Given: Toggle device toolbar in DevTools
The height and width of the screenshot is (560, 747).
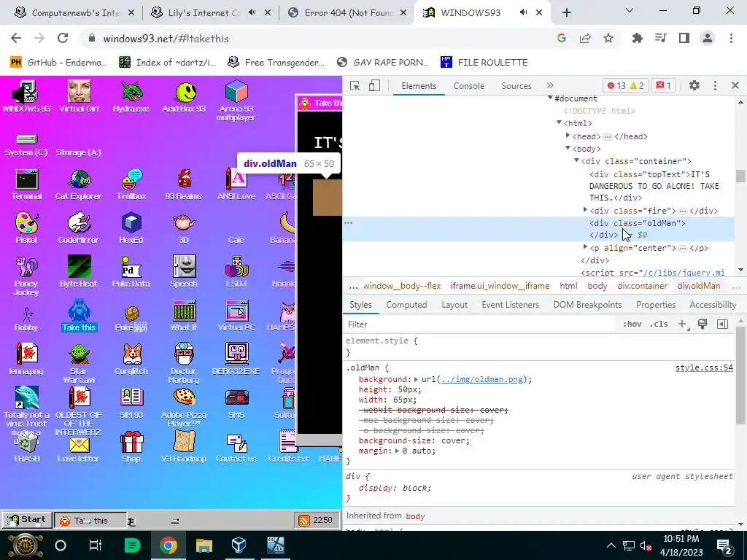Looking at the screenshot, I should click(374, 86).
